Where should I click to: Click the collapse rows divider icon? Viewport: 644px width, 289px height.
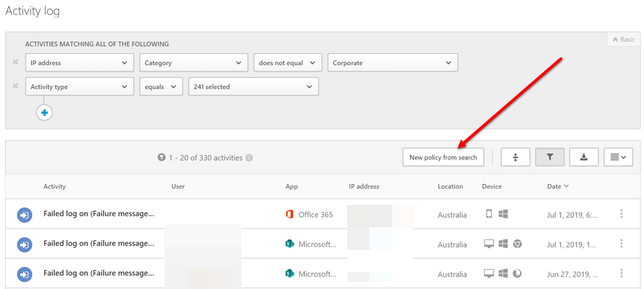(x=515, y=157)
